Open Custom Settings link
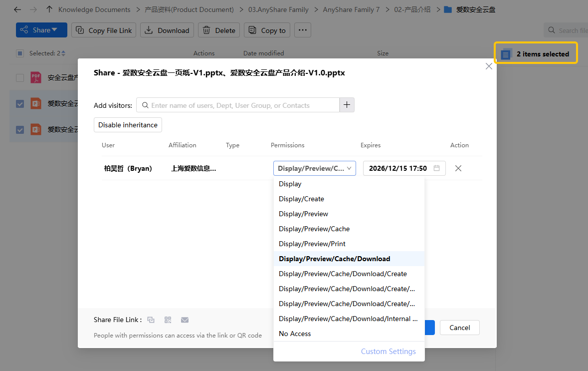The height and width of the screenshot is (371, 588). 388,352
